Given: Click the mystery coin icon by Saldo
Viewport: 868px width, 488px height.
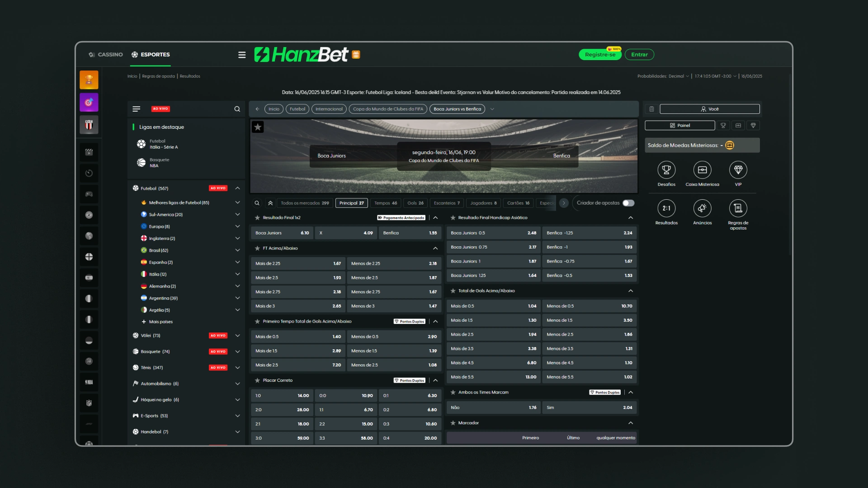Looking at the screenshot, I should (x=730, y=145).
